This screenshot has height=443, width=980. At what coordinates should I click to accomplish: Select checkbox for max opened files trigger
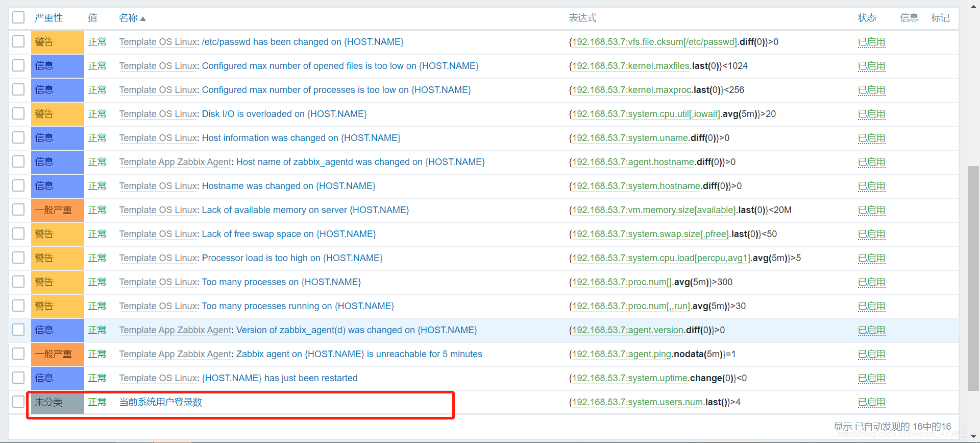(18, 65)
